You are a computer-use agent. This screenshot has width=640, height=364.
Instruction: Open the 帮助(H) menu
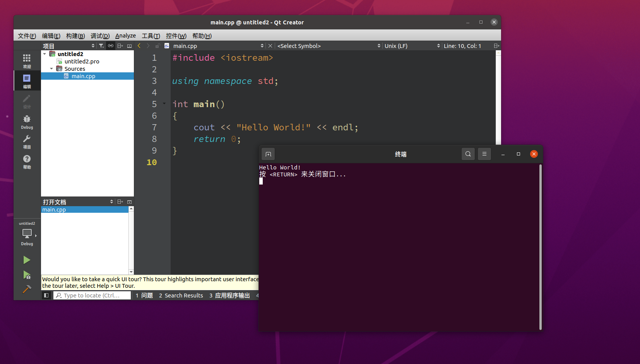[202, 36]
